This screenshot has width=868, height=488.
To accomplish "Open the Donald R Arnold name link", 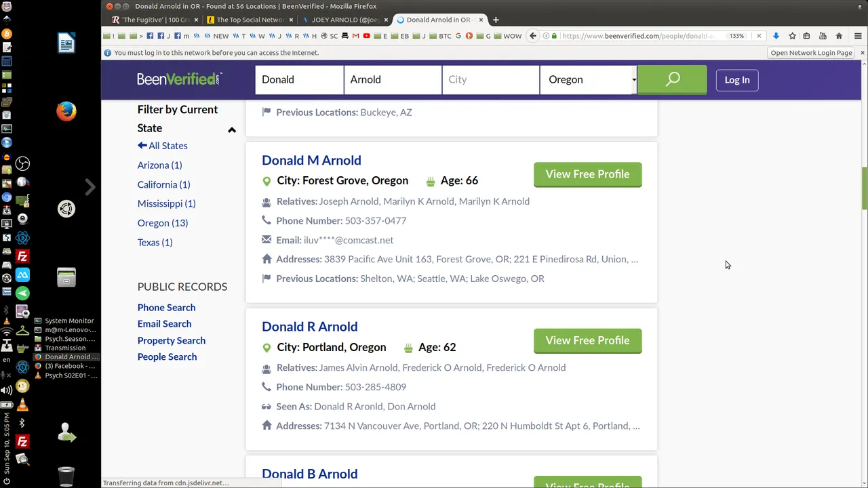I will (309, 326).
